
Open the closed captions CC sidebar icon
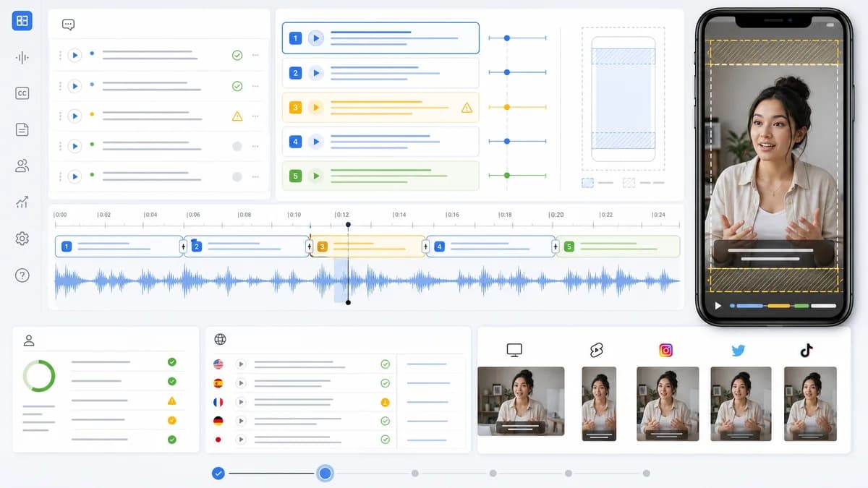click(x=22, y=93)
